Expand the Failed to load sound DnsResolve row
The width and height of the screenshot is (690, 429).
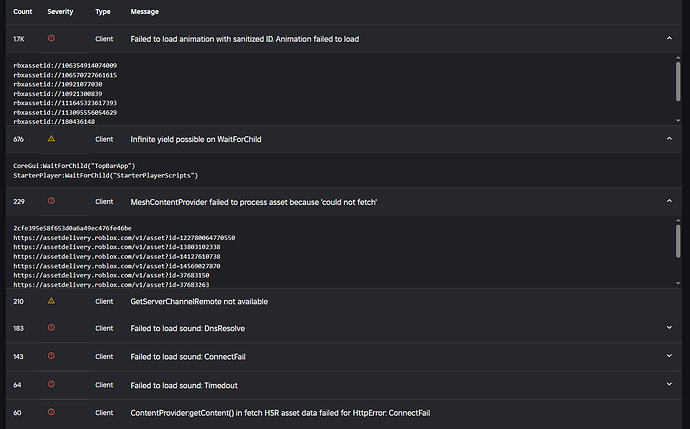pos(669,328)
